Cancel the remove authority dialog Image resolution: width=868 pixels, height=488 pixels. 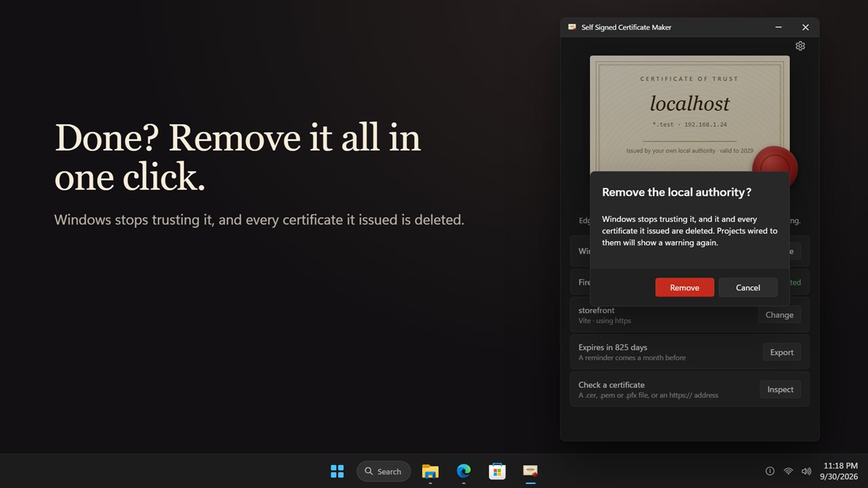point(748,287)
